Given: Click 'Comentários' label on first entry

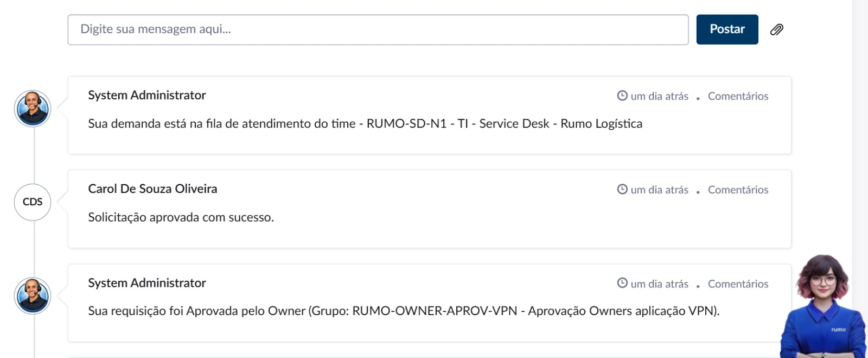Looking at the screenshot, I should pyautogui.click(x=738, y=96).
